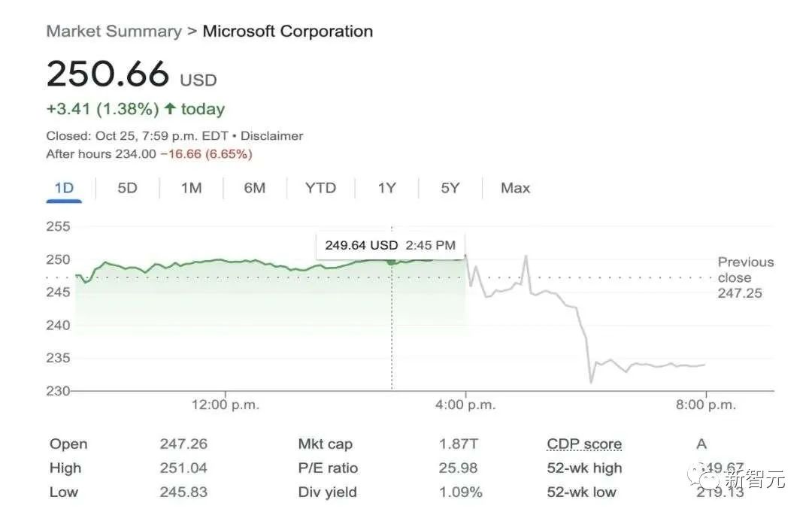This screenshot has width=812, height=515.
Task: Click the 249.64 USD price tooltip
Action: [390, 245]
